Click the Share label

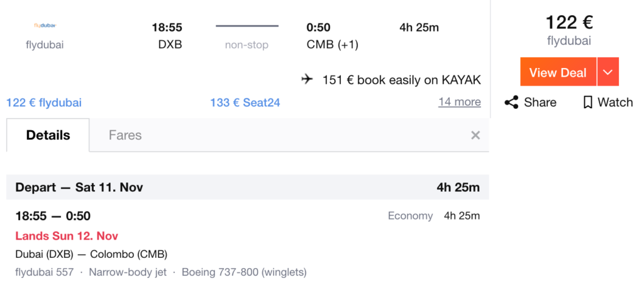coord(540,103)
